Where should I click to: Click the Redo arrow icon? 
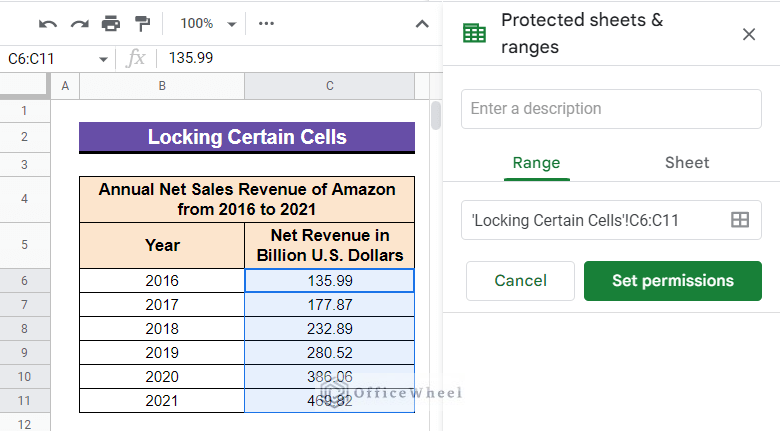click(x=80, y=23)
